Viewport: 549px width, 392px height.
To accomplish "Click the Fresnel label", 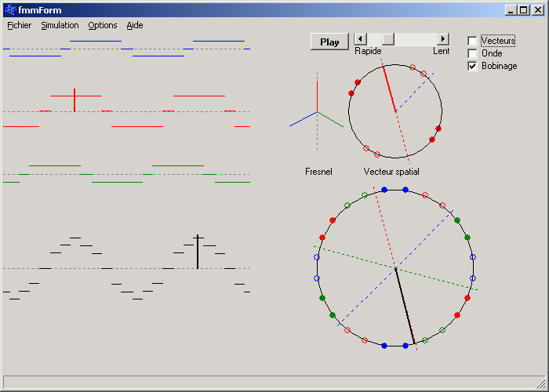I will (318, 172).
